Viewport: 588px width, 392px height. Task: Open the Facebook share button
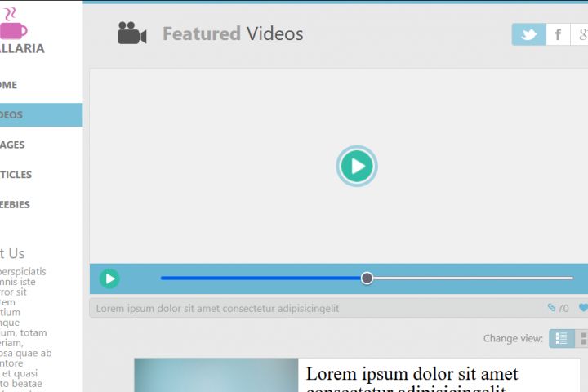(x=558, y=34)
